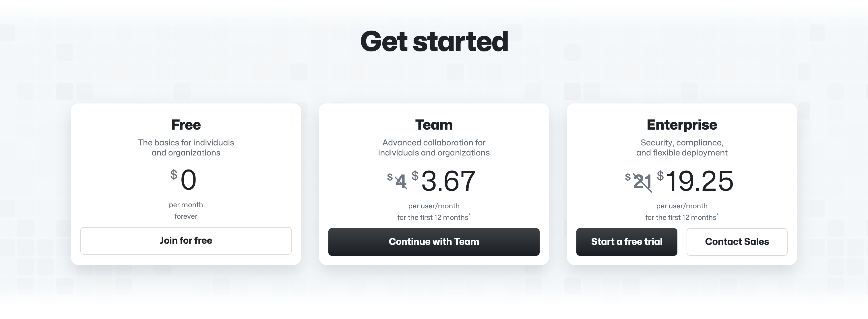
Task: Select the Team plan title
Action: tap(434, 125)
